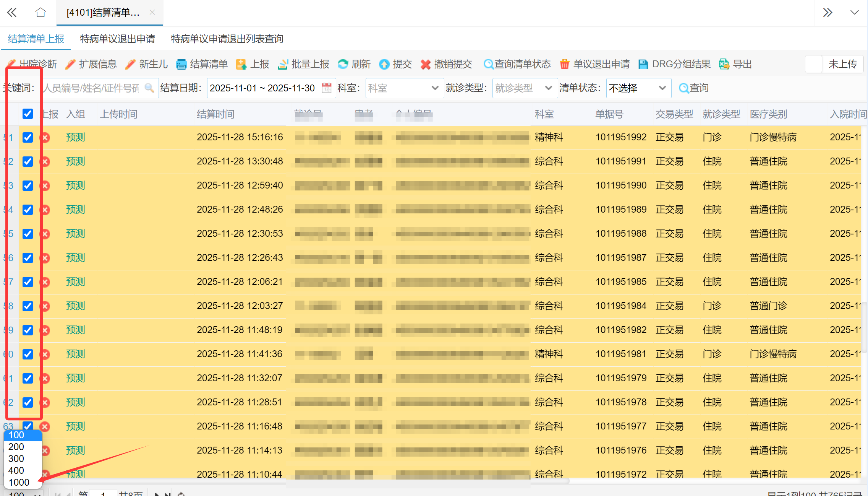Open the 就诊类型 dropdown
The height and width of the screenshot is (496, 868).
pyautogui.click(x=548, y=88)
